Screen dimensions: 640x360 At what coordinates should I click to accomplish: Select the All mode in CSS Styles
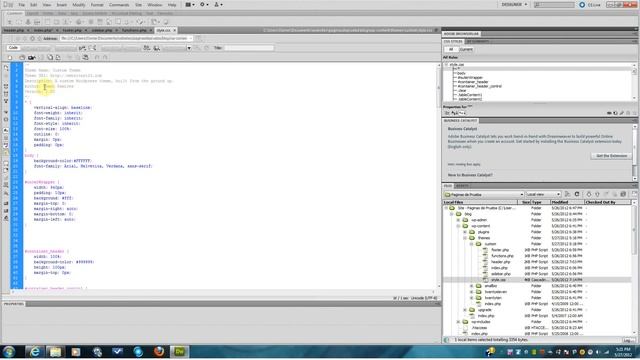click(x=451, y=49)
